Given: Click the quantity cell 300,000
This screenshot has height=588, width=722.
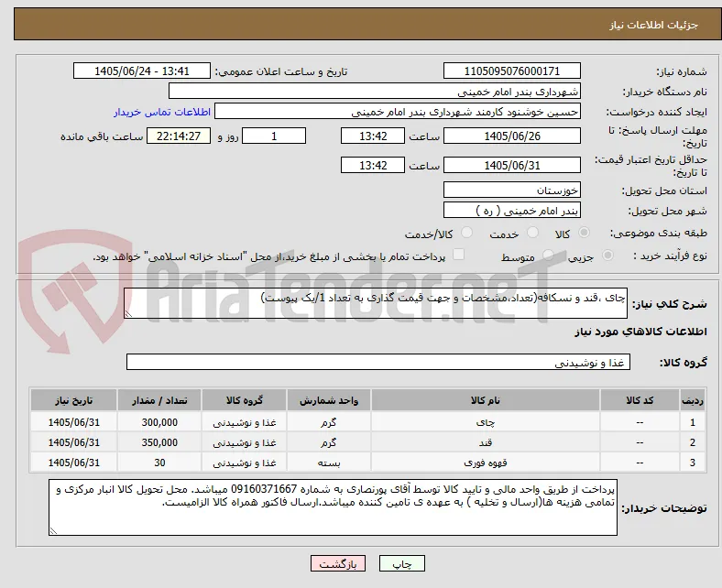Looking at the screenshot, I should [159, 422].
